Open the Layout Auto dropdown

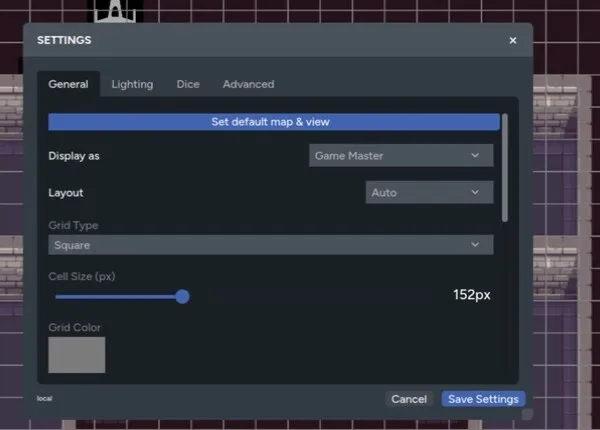click(x=429, y=192)
